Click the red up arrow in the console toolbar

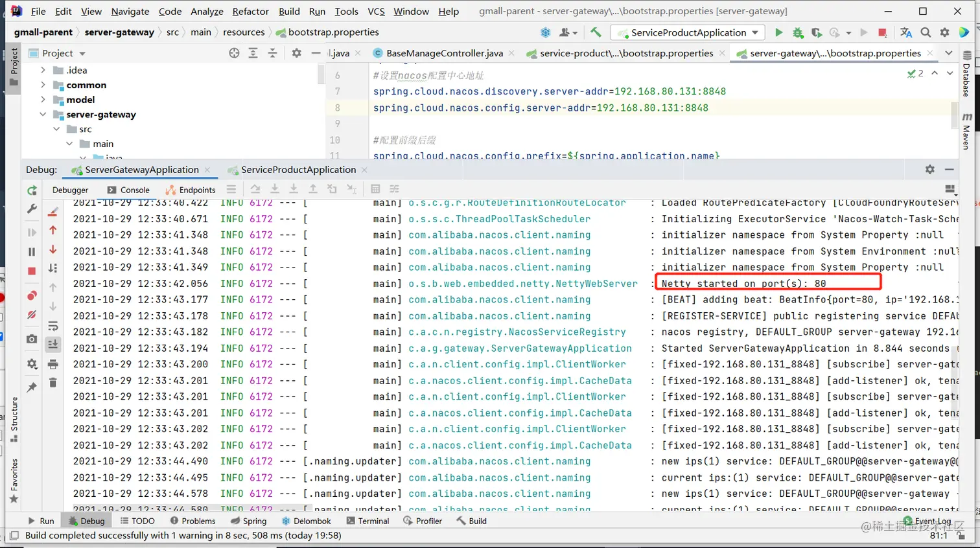pyautogui.click(x=53, y=230)
